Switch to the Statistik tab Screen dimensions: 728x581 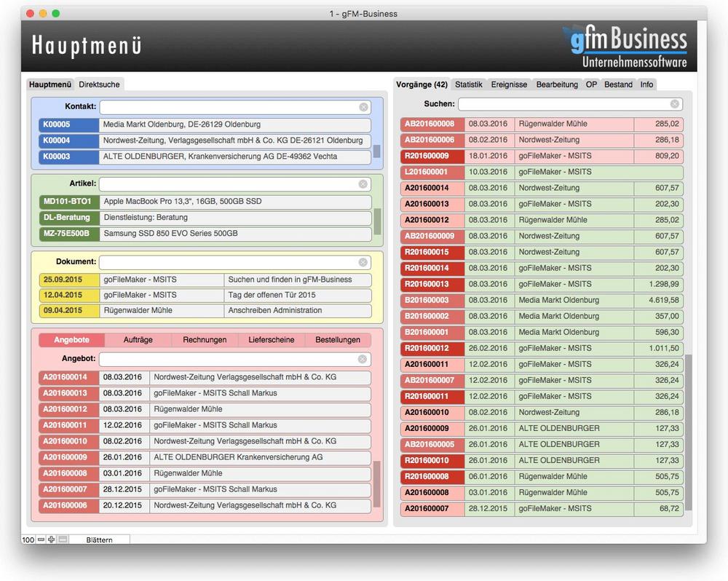[x=468, y=84]
